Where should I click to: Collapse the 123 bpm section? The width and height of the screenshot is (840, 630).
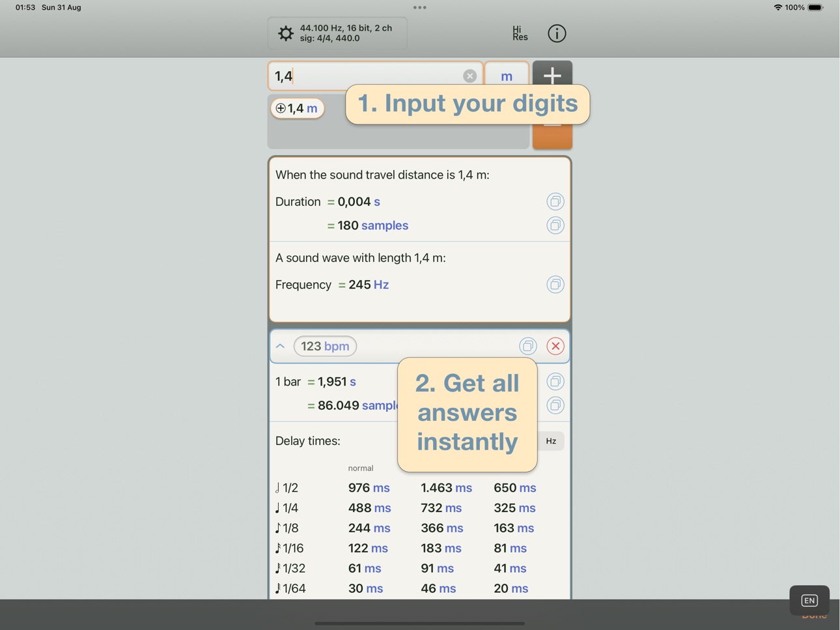281,346
